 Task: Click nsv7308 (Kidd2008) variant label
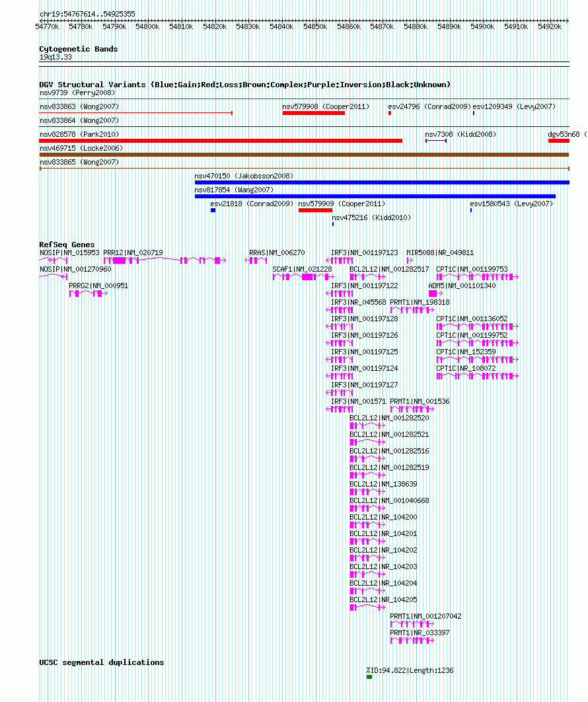[460, 134]
